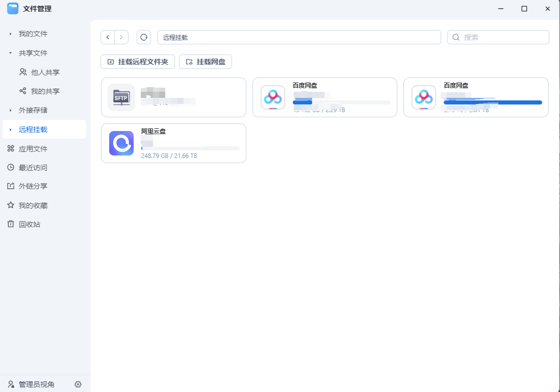Screen dimensions: 560x392
Task: Click the Baidu Netdisk icon with nearly full storage bar
Action: click(x=424, y=97)
